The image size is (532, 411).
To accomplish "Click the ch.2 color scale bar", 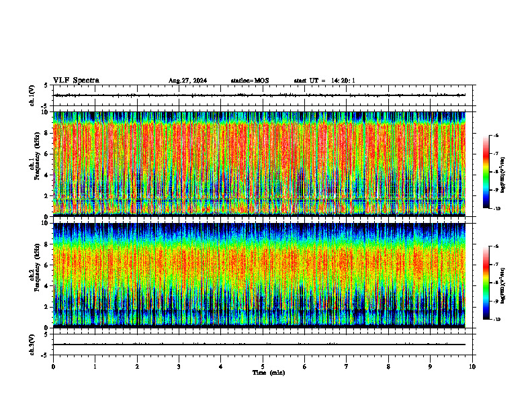I will pyautogui.click(x=486, y=283).
